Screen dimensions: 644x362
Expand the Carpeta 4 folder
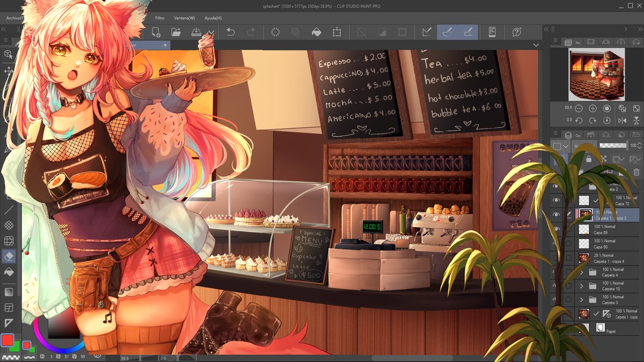tap(582, 272)
